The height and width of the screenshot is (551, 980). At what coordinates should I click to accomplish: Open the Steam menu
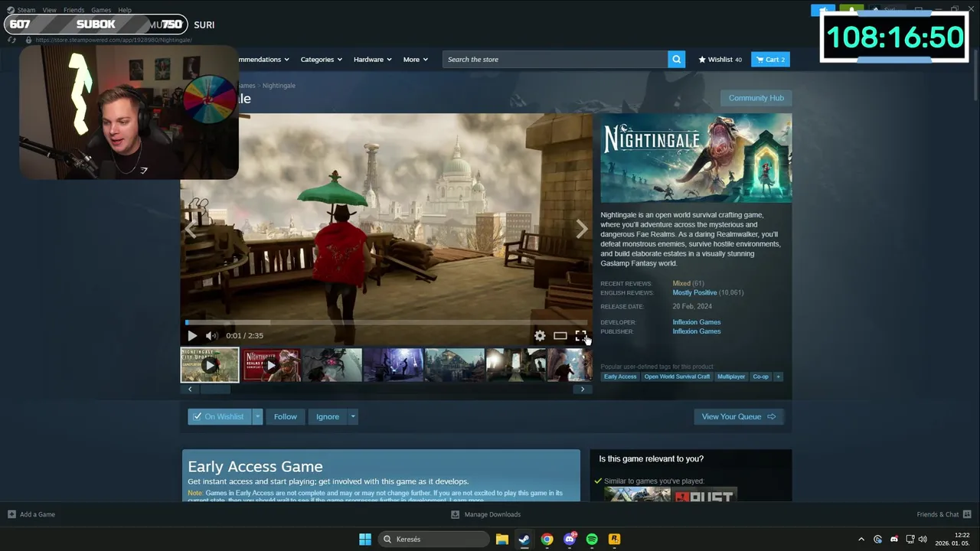(26, 10)
